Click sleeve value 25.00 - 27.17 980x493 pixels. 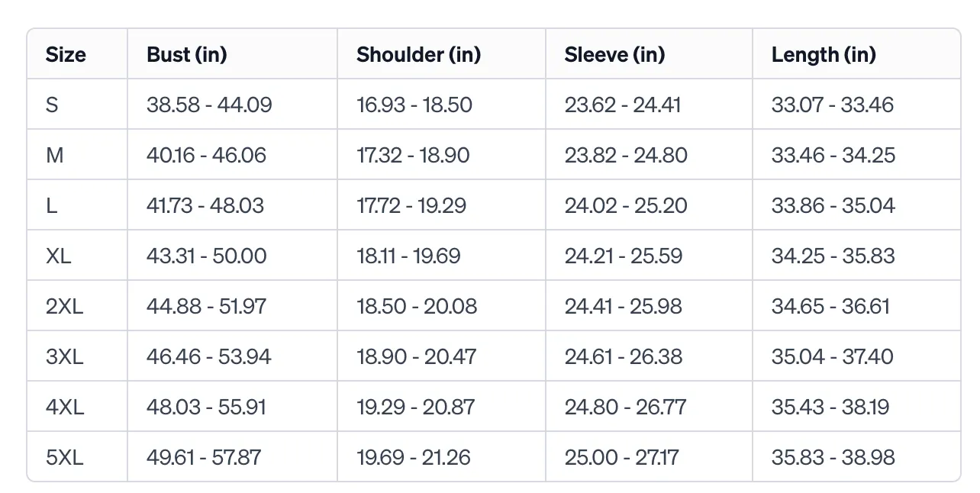[x=622, y=457]
